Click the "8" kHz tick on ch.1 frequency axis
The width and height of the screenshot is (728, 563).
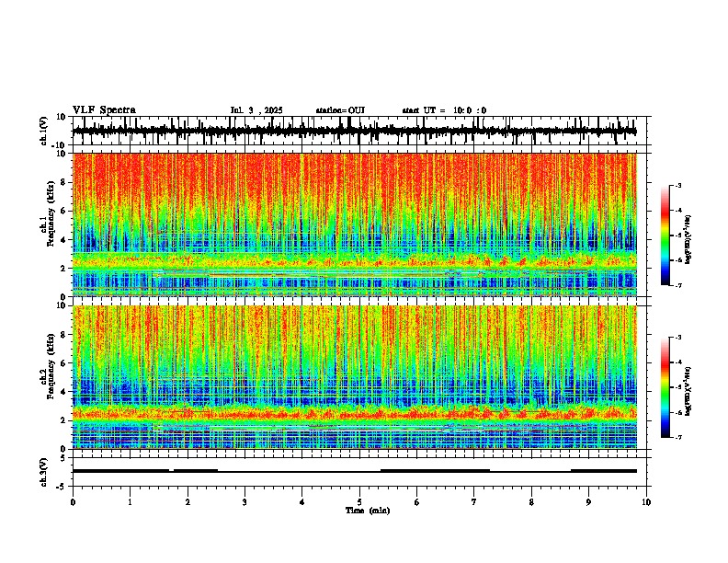click(x=63, y=182)
